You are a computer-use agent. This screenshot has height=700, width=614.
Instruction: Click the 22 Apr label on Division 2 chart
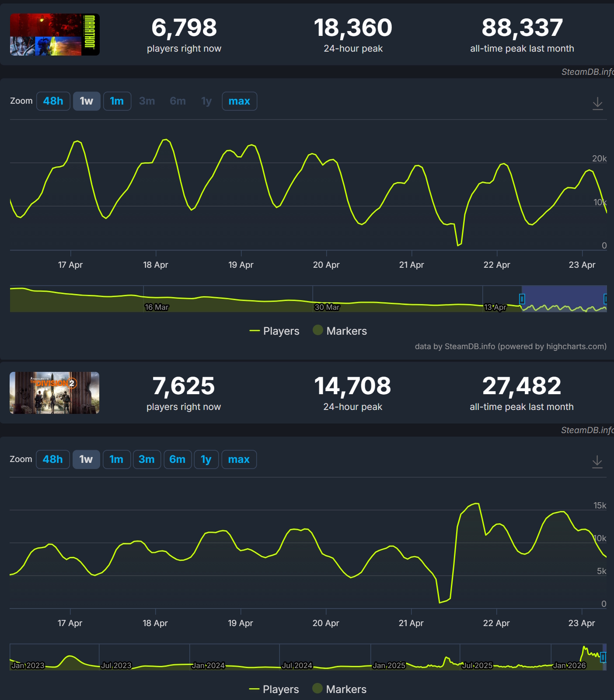[x=496, y=623]
